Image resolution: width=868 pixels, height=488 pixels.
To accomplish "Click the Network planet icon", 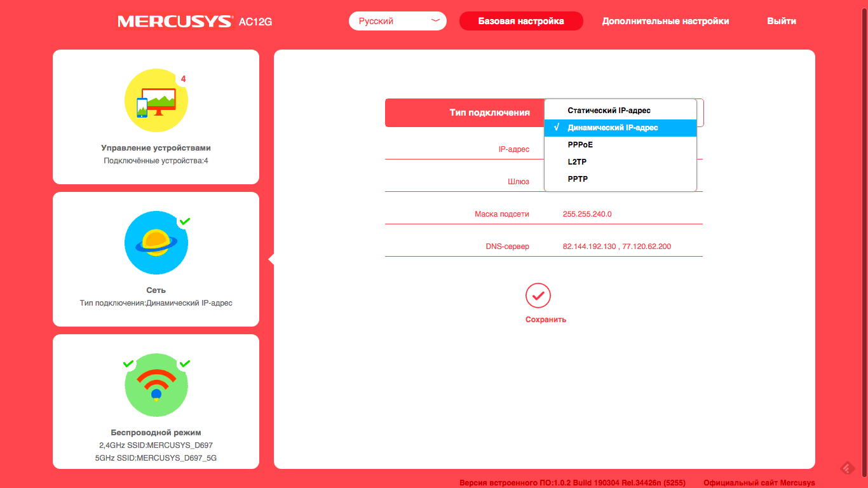I will tap(156, 243).
